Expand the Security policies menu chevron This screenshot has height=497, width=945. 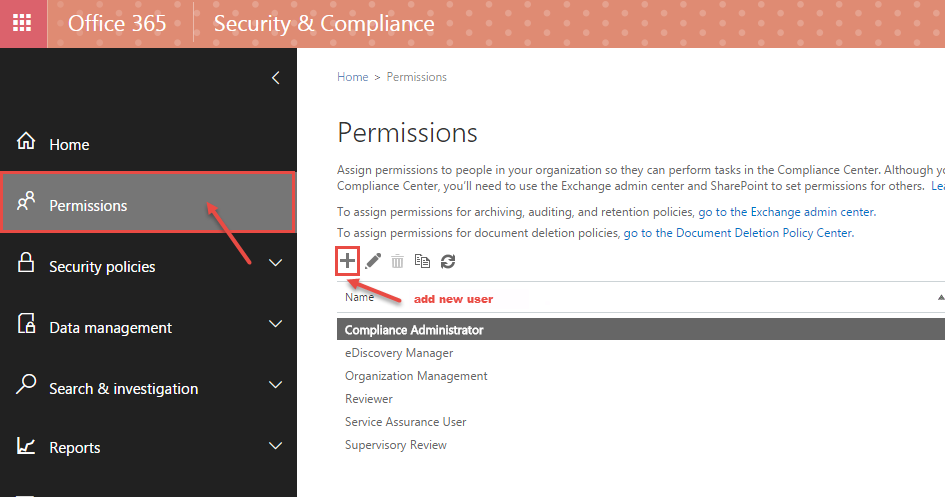point(275,263)
